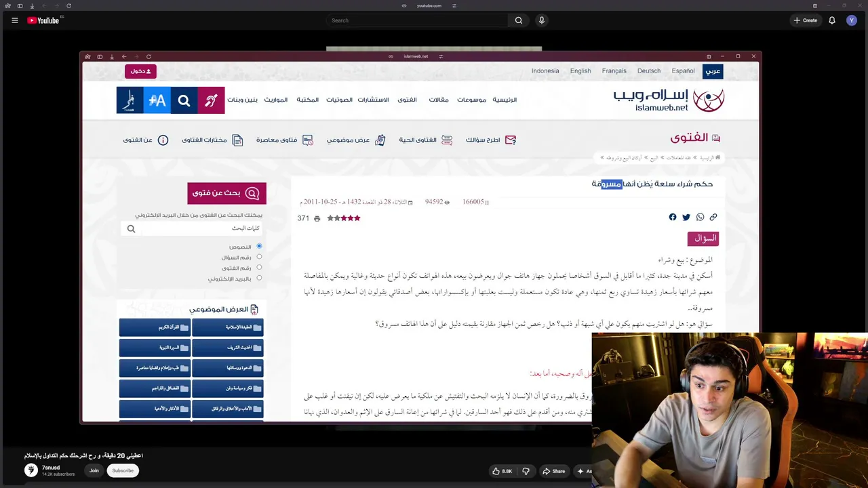Viewport: 868px width, 488px height.
Task: Open the المواريث navigation menu item
Action: (276, 100)
